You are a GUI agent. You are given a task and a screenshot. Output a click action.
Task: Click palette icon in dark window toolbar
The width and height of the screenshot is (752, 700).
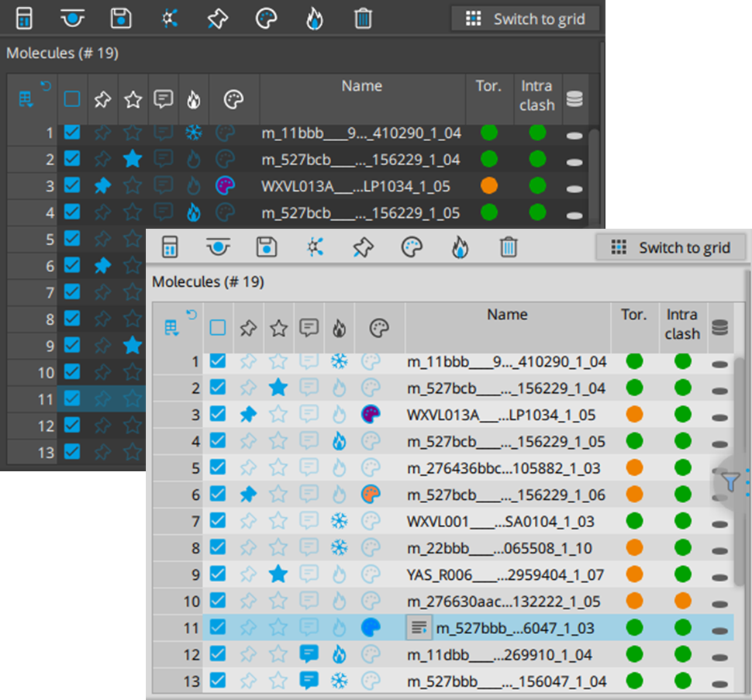pos(266,19)
